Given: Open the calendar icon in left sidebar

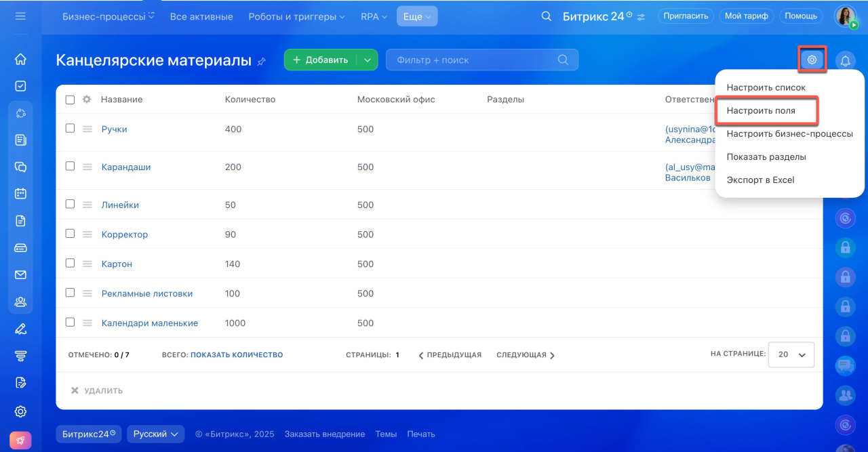Looking at the screenshot, I should coord(20,193).
